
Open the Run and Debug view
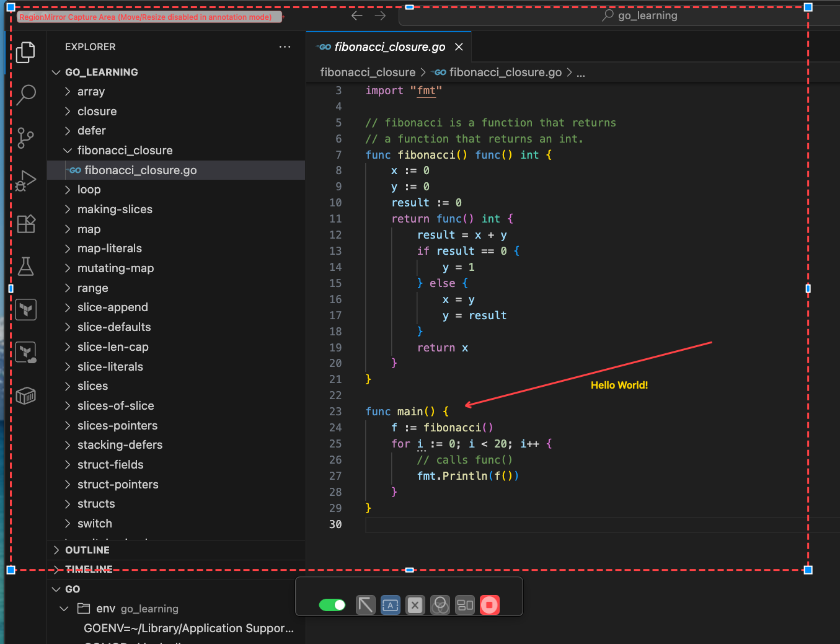click(26, 180)
